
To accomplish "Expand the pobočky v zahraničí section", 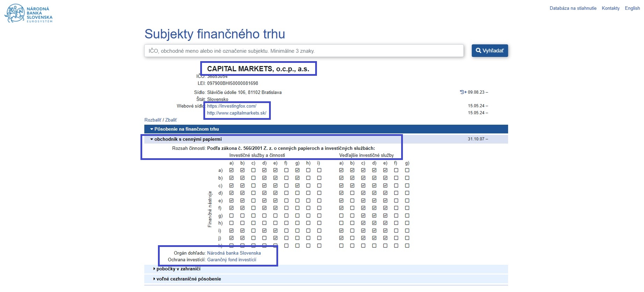I will click(x=326, y=269).
